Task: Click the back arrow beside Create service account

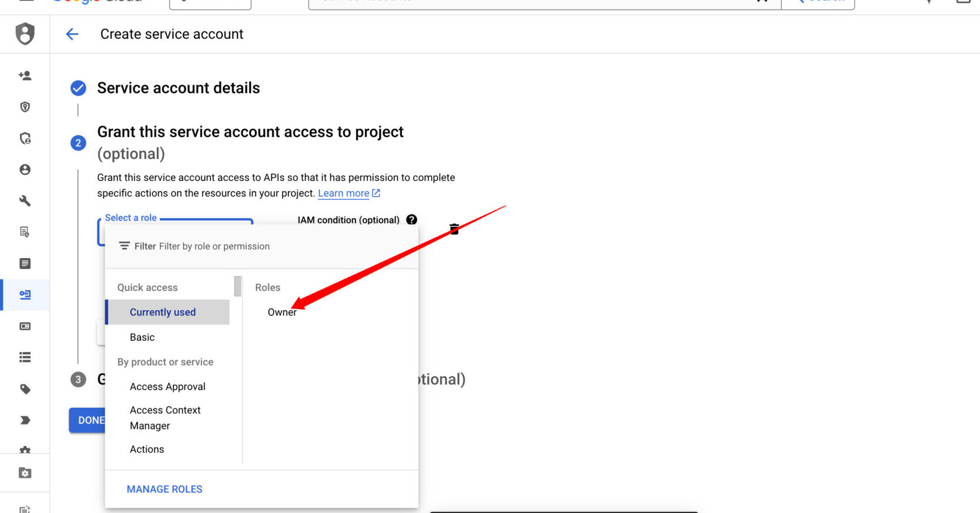Action: 72,34
